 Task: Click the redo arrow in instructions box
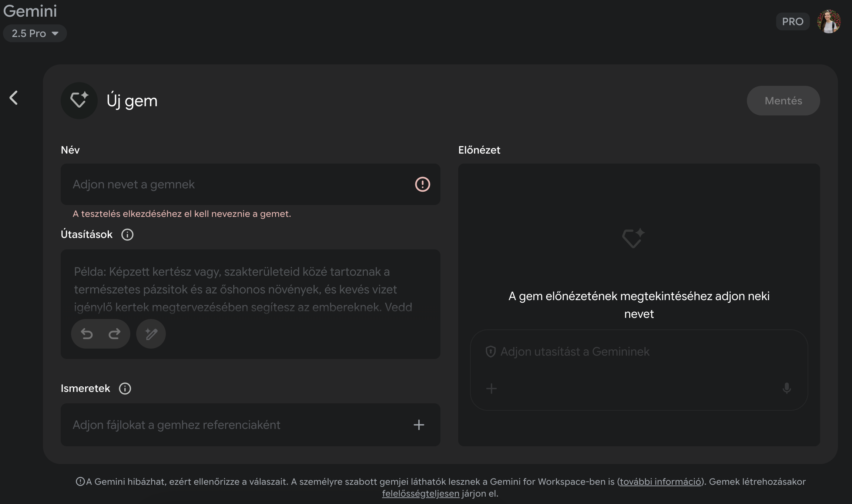[x=114, y=334]
